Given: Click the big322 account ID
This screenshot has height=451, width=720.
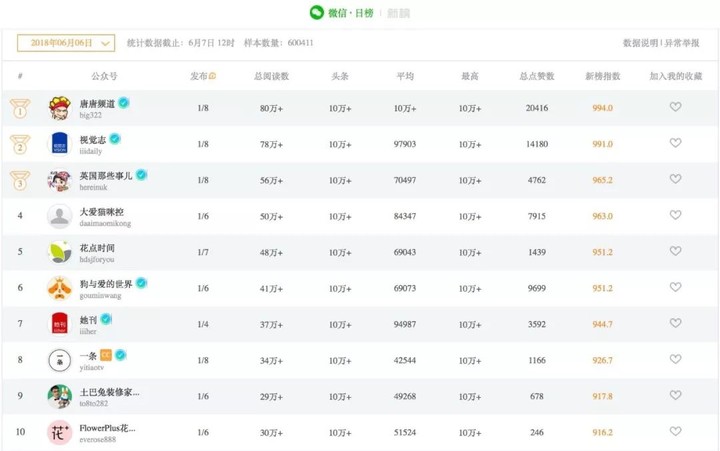Looking at the screenshot, I should (90, 115).
